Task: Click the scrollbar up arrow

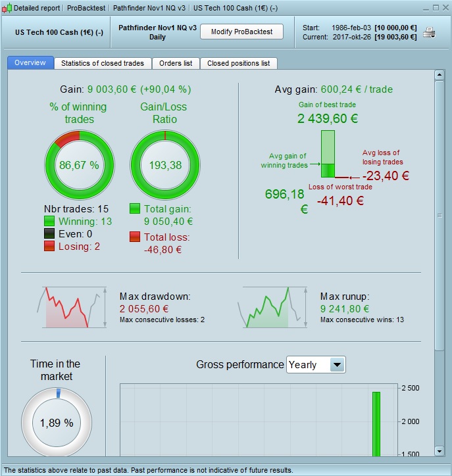Action: coord(439,75)
